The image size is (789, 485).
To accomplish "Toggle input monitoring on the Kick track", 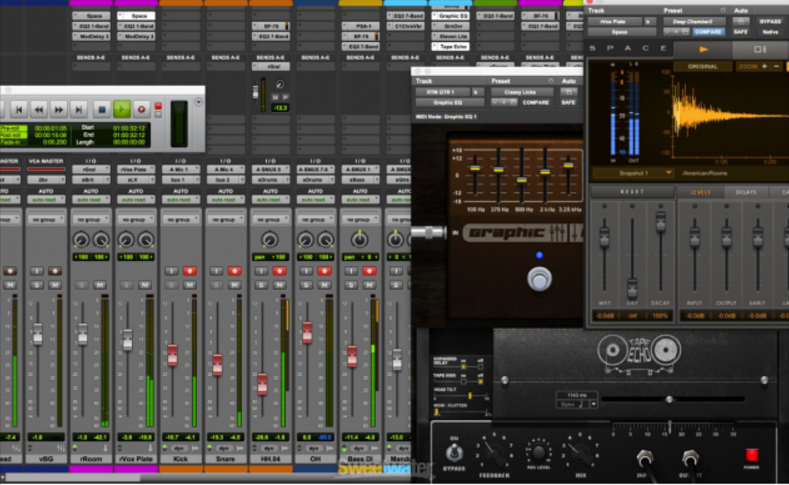I will [172, 271].
